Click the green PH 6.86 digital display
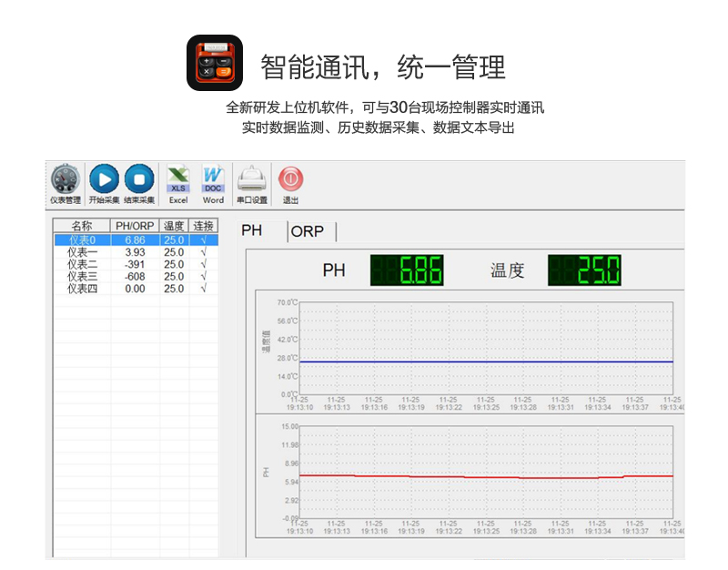 [407, 270]
